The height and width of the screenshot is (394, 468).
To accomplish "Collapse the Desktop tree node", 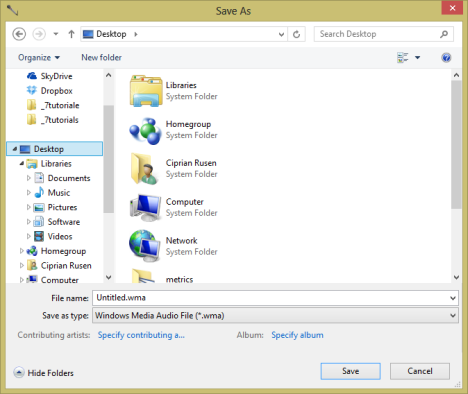I will 15,149.
